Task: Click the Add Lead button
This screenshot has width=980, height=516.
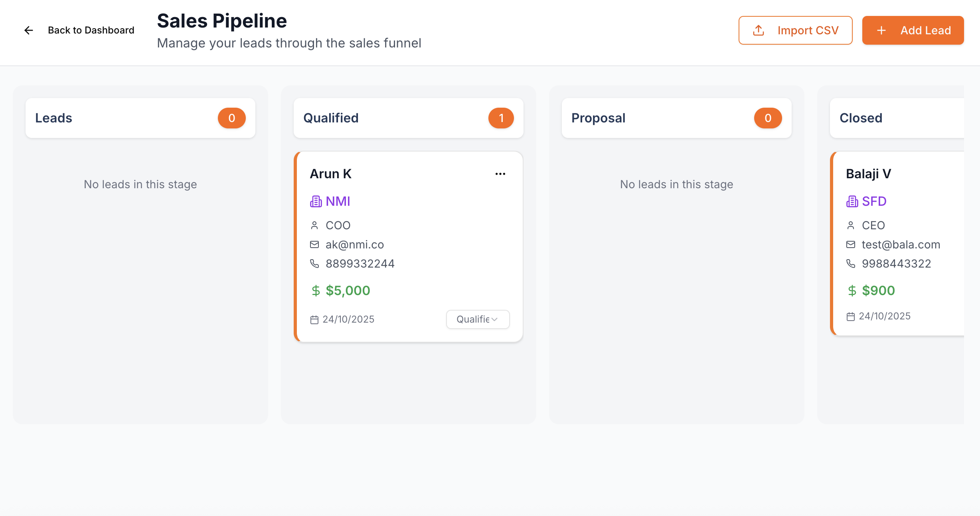Action: coord(913,30)
